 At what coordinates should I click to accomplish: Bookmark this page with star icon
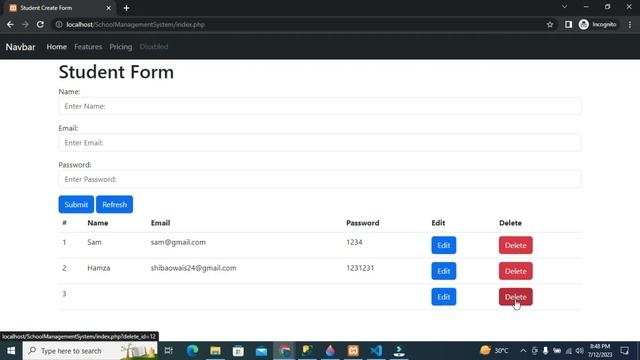pos(550,24)
